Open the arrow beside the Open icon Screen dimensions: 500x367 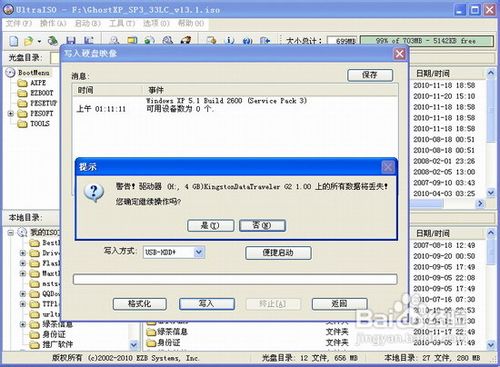coord(39,41)
